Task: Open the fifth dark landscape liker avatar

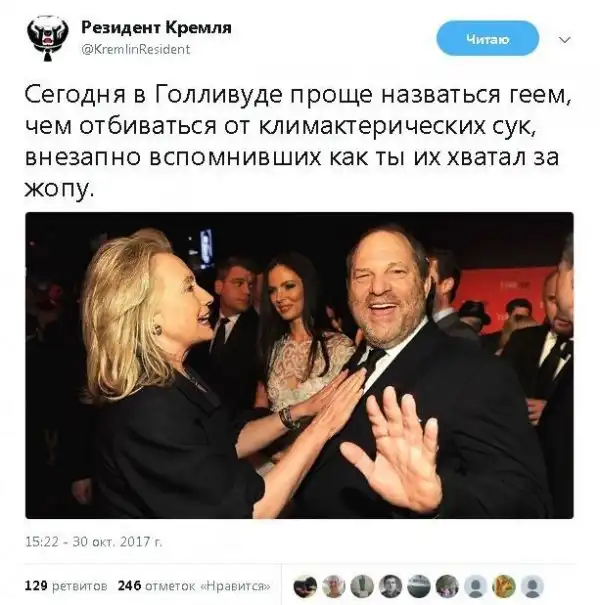Action: 419,586
